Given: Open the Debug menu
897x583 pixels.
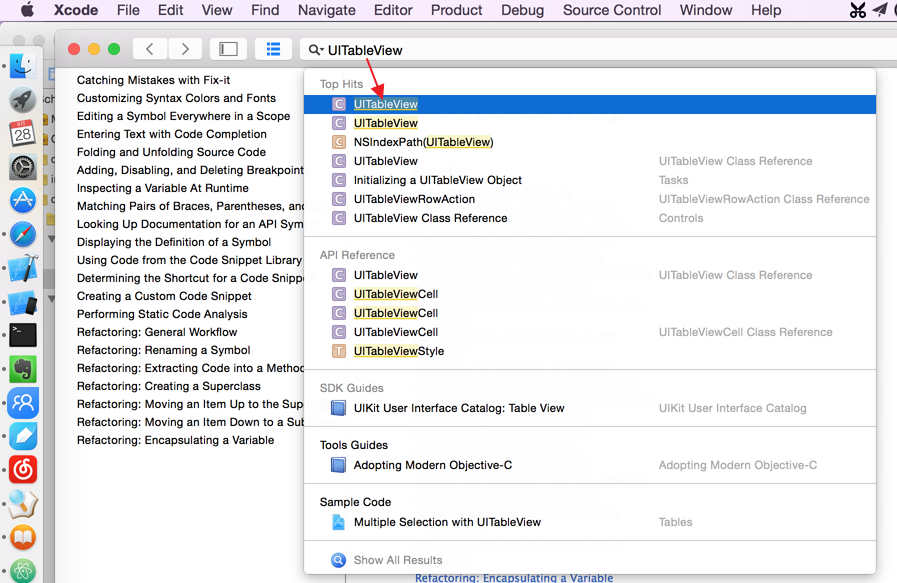Looking at the screenshot, I should 522,10.
